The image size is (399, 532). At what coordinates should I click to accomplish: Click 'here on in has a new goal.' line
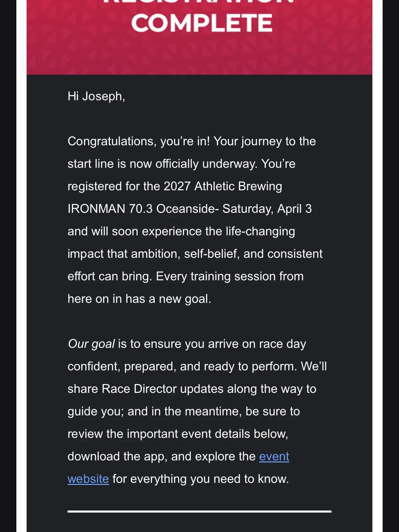click(139, 299)
